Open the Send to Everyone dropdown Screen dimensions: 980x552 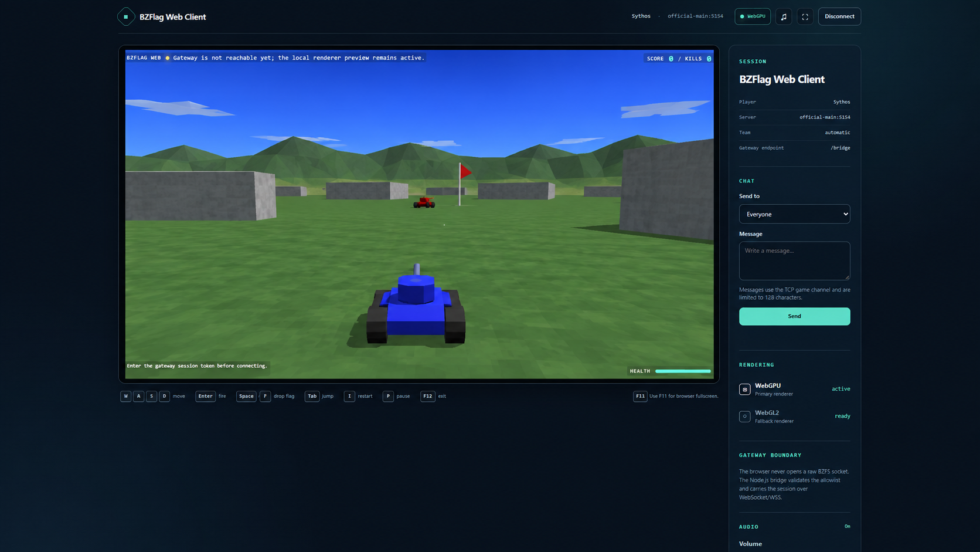pos(794,214)
